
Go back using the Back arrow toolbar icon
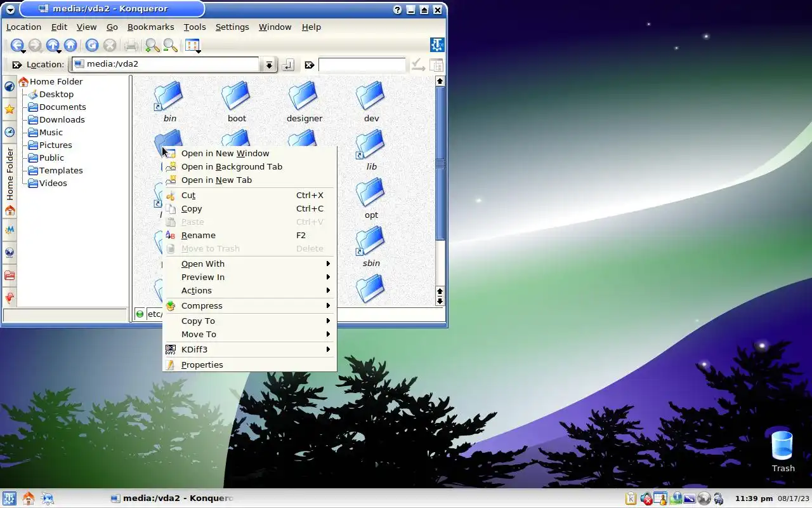[x=17, y=46]
